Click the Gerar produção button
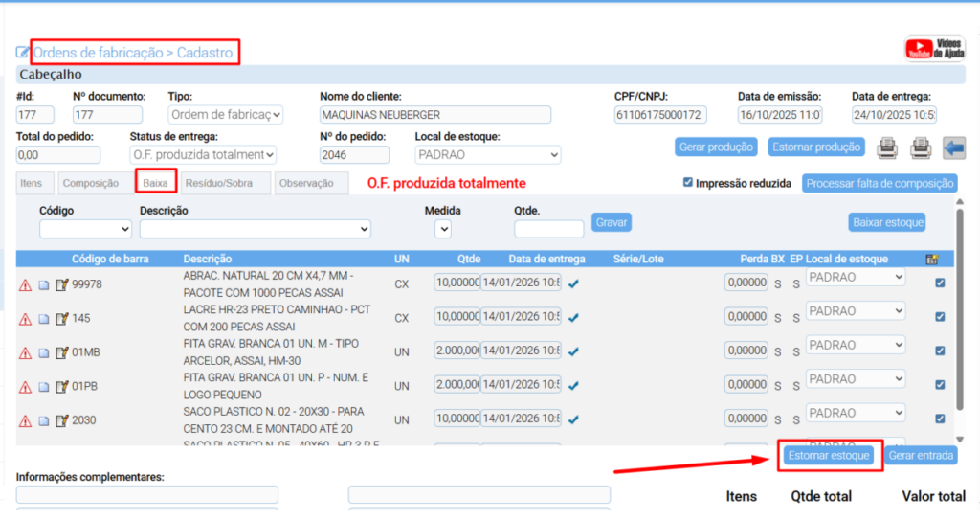This screenshot has height=521, width=980. coord(716,147)
